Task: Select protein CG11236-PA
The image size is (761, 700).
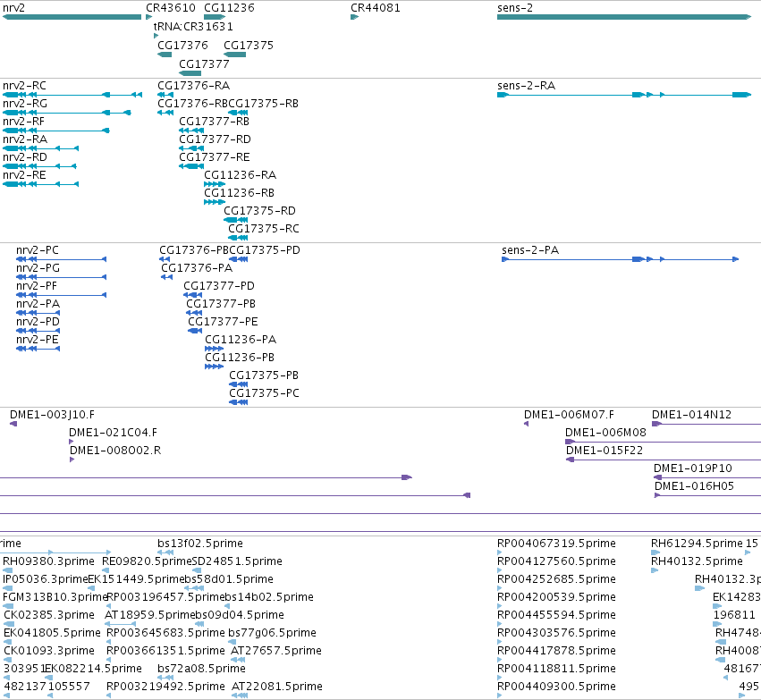Action: click(241, 340)
